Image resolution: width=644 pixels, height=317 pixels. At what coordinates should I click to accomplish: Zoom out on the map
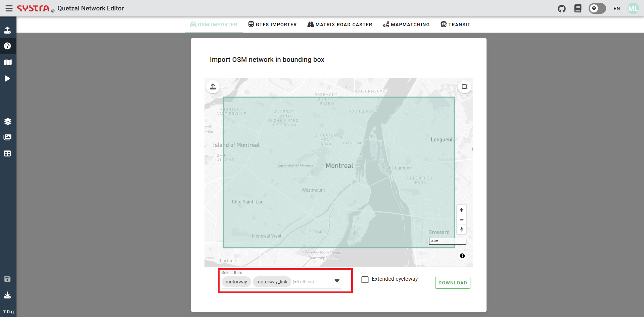462,220
